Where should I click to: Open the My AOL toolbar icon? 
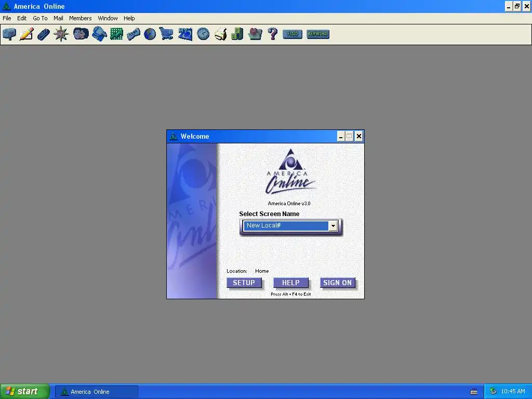pyautogui.click(x=185, y=34)
